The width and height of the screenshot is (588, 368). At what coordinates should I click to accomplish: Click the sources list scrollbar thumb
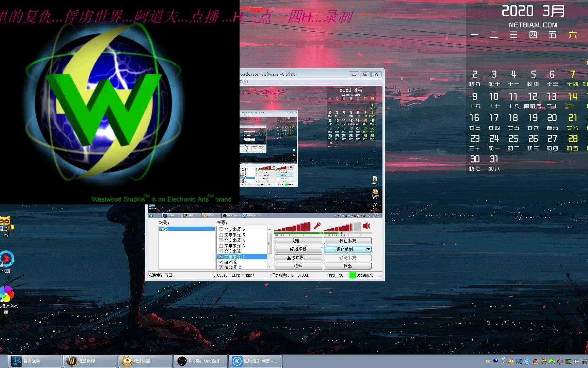point(270,243)
